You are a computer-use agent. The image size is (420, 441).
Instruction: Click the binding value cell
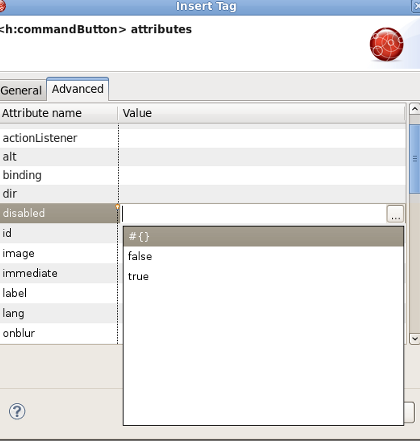(262, 175)
